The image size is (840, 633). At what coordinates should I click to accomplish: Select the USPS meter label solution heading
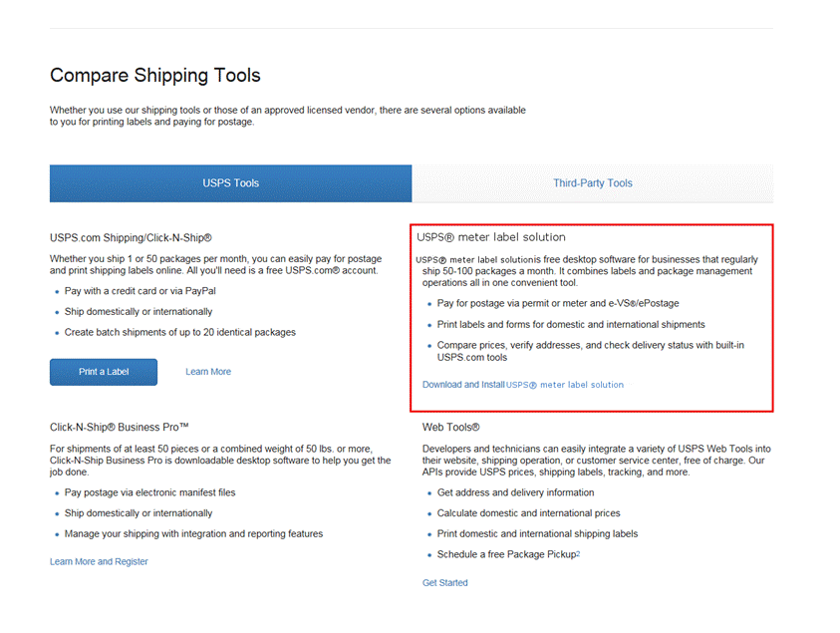coord(491,237)
